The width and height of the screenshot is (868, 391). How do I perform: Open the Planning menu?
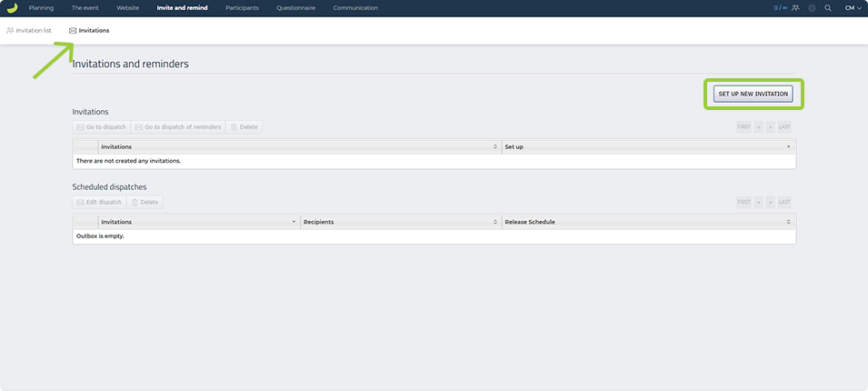click(41, 8)
